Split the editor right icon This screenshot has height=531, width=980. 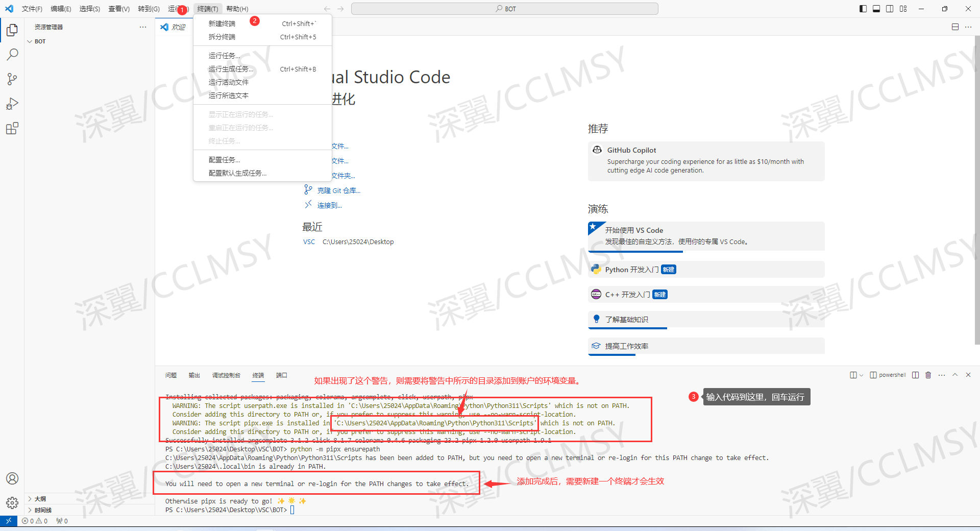[x=955, y=27]
